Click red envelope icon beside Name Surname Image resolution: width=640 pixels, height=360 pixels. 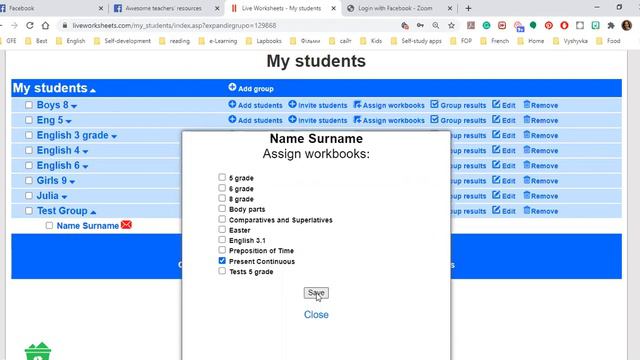pos(126,224)
